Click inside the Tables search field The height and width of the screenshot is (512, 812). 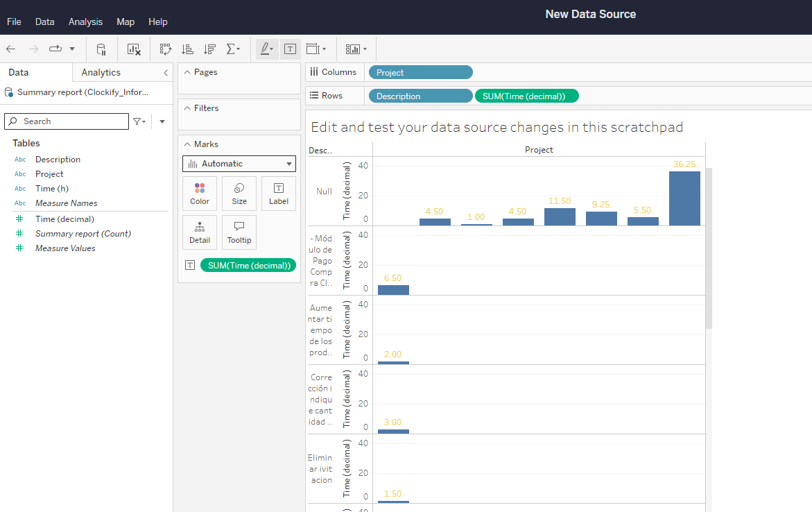click(69, 121)
